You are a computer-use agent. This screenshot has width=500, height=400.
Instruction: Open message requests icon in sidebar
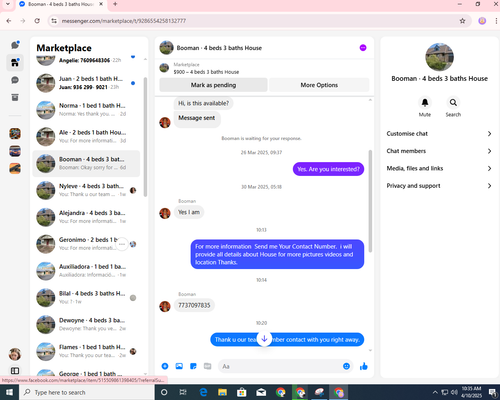[15, 80]
